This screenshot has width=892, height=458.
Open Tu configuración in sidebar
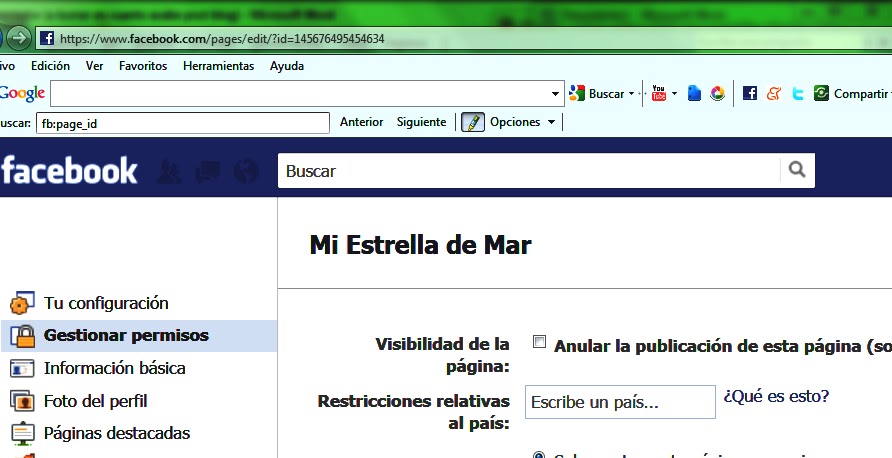106,303
